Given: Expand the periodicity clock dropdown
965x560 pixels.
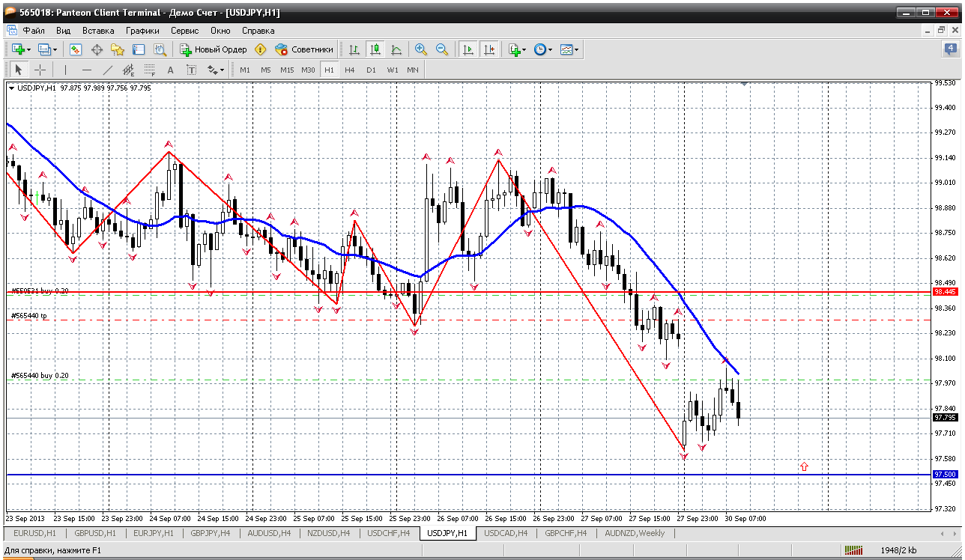Looking at the screenshot, I should click(550, 50).
